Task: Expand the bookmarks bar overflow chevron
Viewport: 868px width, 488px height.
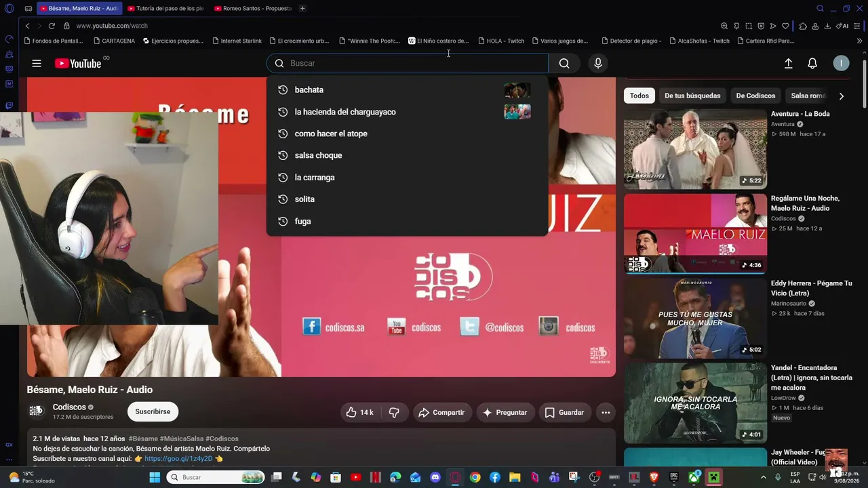Action: [859, 41]
